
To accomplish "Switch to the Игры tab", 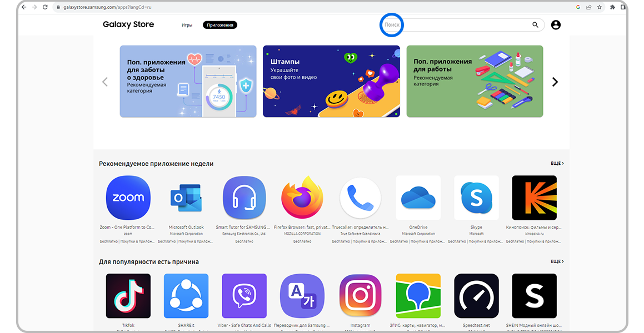I will click(x=187, y=25).
